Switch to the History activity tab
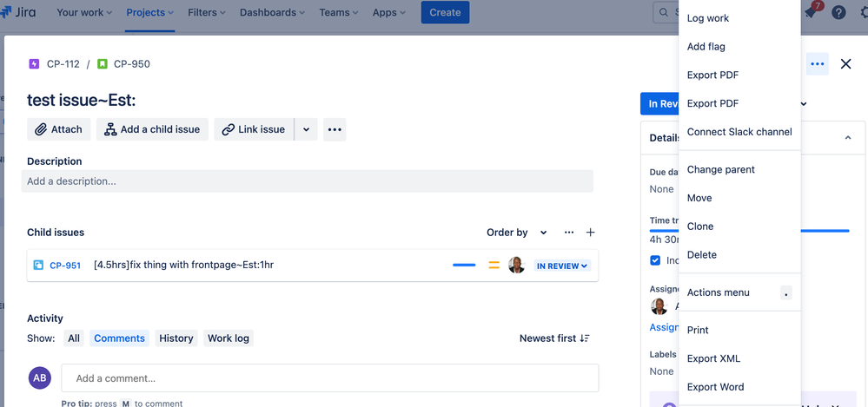This screenshot has width=868, height=407. tap(176, 338)
